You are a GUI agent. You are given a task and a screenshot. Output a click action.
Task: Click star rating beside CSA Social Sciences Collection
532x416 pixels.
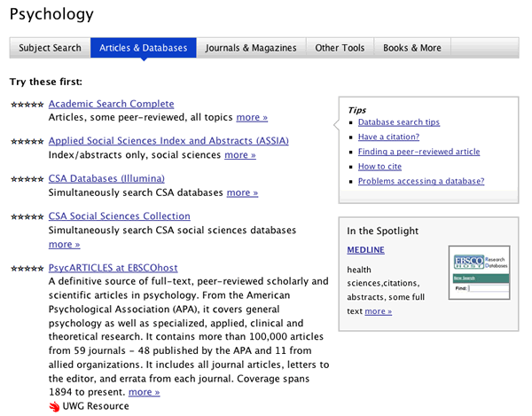27,216
